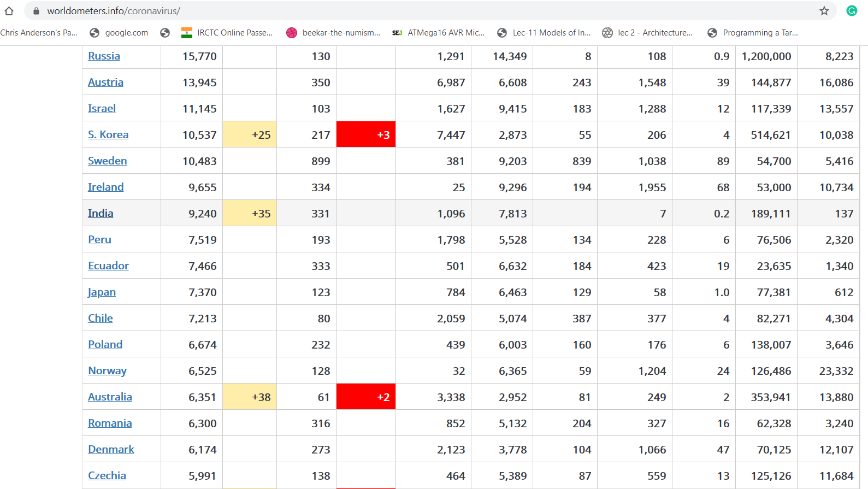
Task: Open Lec-11 Models of In... bookmark
Action: click(x=552, y=33)
